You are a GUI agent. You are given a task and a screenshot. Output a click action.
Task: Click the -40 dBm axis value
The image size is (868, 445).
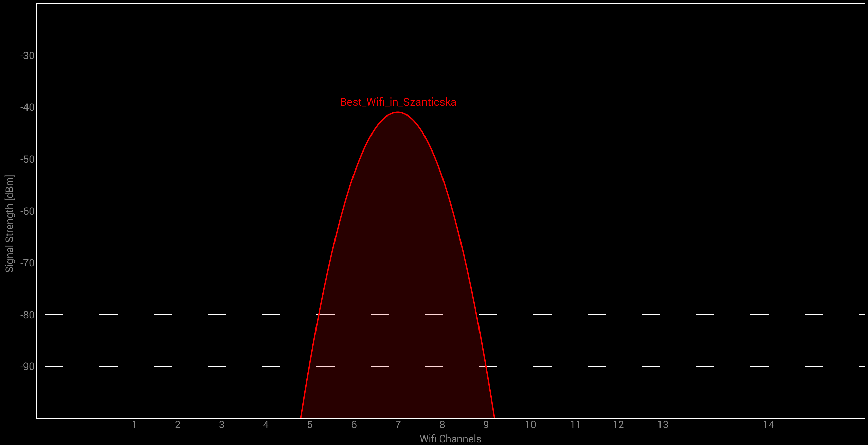(x=27, y=107)
